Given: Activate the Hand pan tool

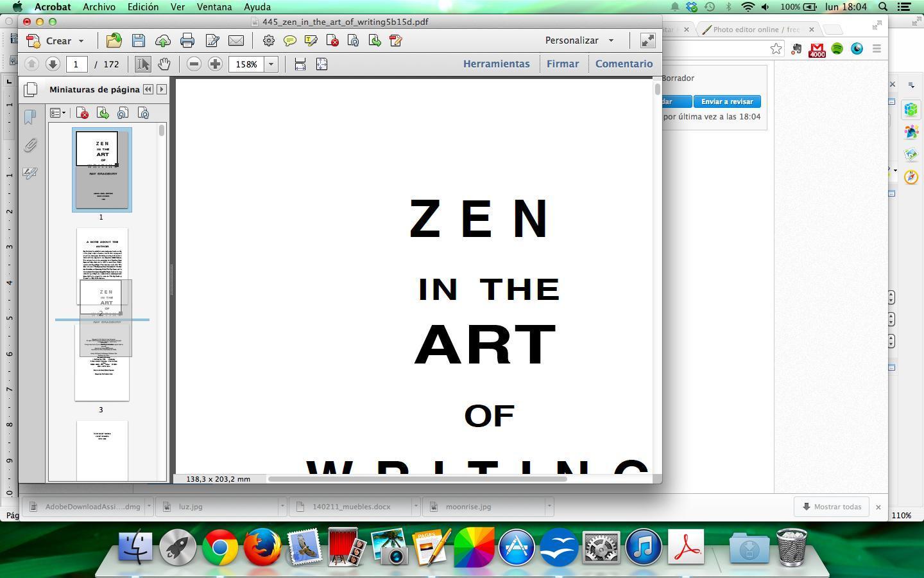Looking at the screenshot, I should coord(164,64).
